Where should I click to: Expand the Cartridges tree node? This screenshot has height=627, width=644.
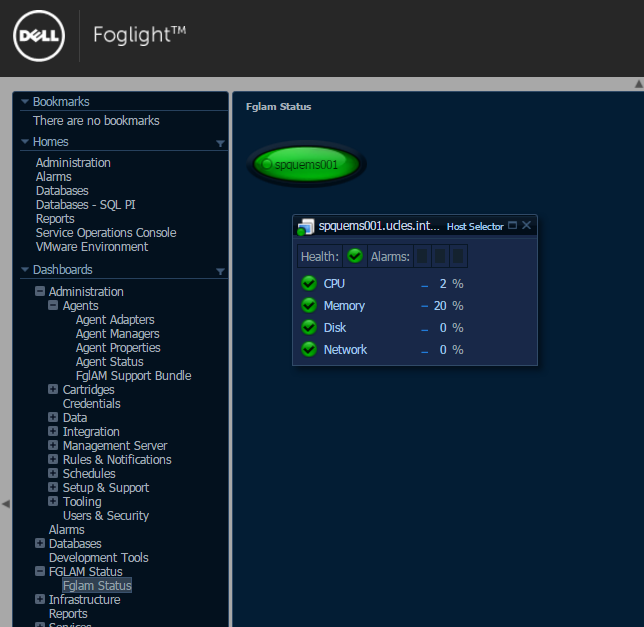click(53, 389)
